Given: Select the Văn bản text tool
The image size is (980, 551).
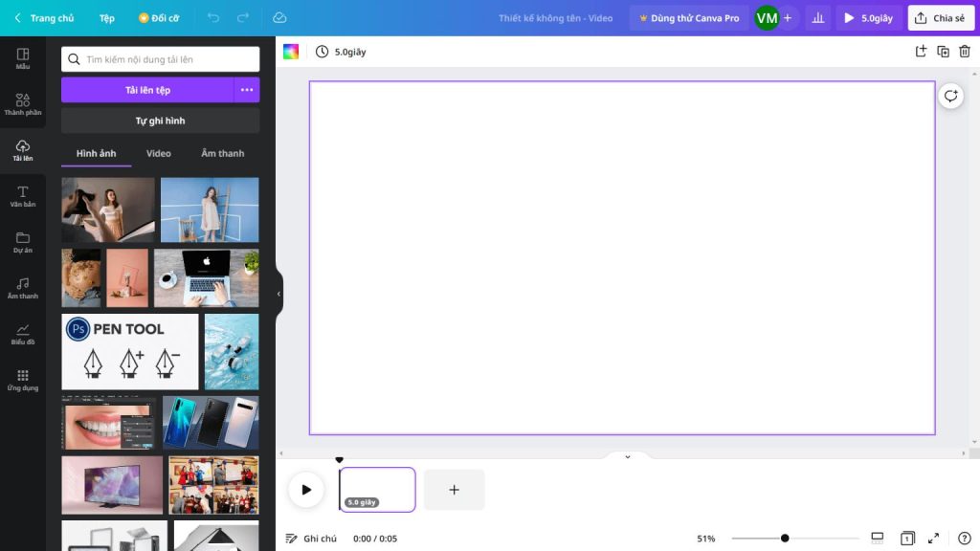Looking at the screenshot, I should click(x=22, y=196).
